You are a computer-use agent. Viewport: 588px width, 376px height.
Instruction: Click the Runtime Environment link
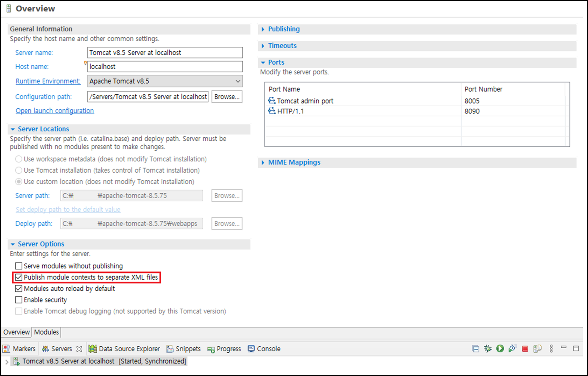point(48,81)
